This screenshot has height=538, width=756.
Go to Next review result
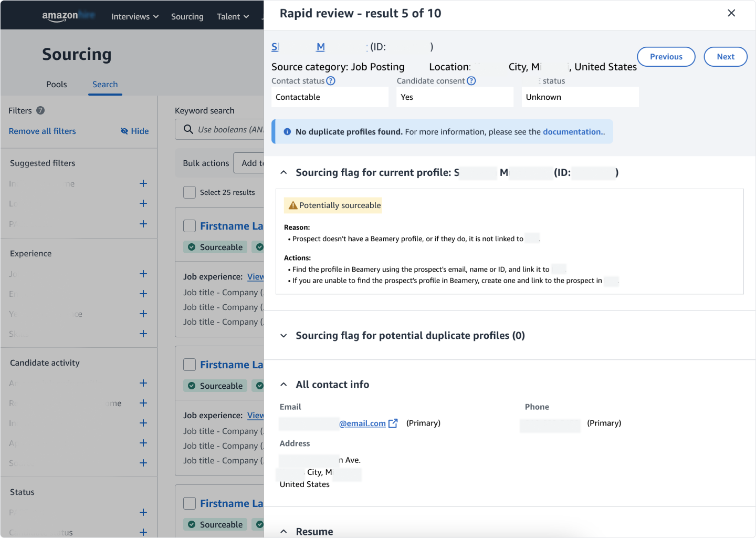[x=726, y=57]
